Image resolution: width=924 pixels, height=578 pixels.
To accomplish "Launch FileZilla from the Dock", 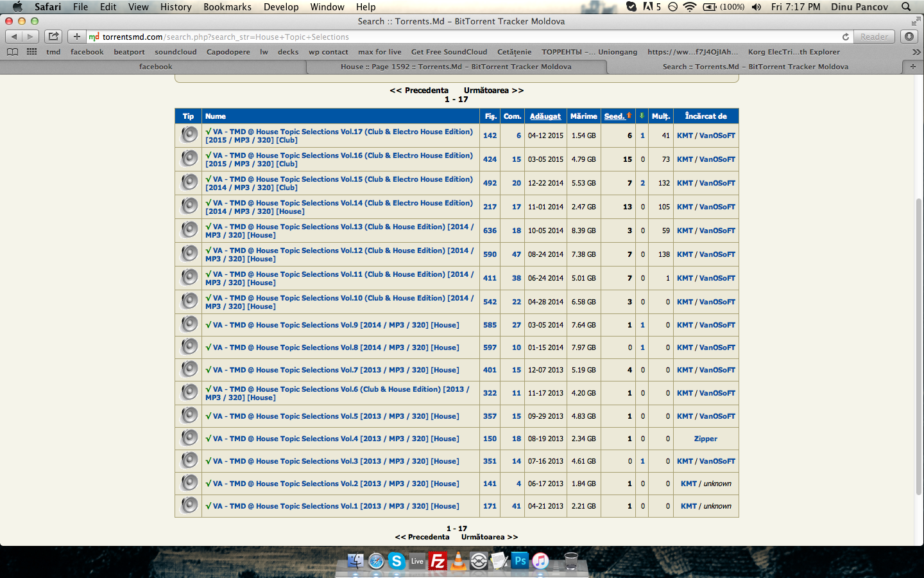I will (x=438, y=561).
